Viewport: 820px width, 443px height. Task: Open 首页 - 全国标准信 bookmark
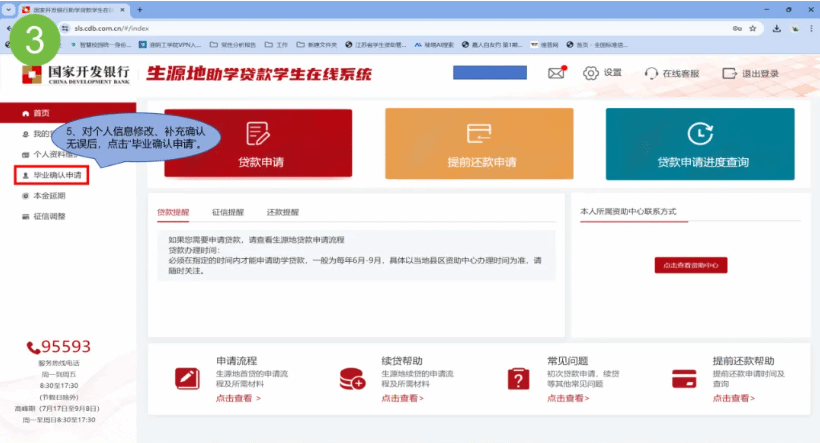[597, 45]
